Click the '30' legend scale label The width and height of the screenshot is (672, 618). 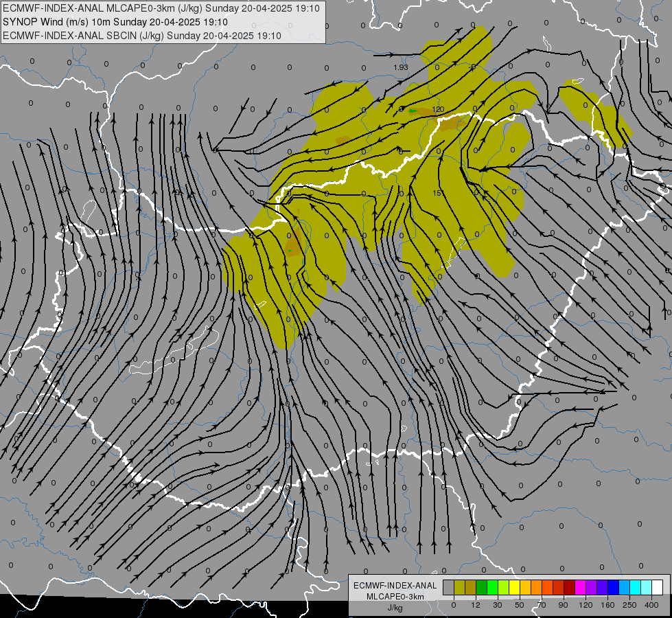point(498,605)
